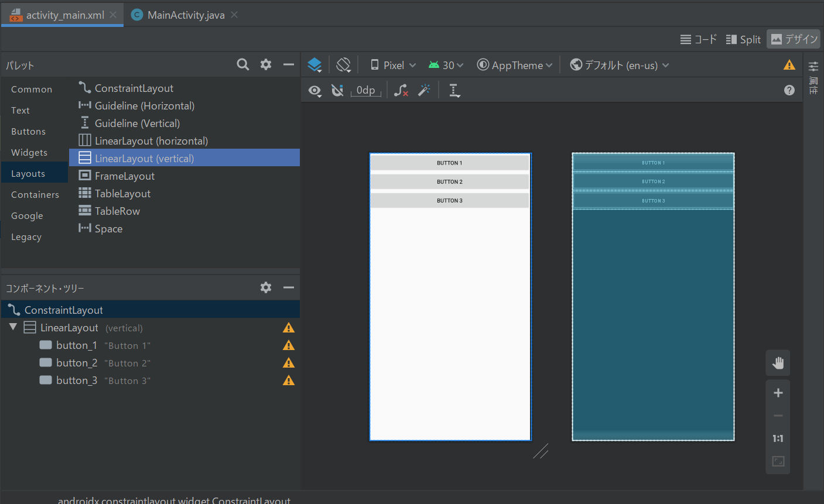This screenshot has width=824, height=504.
Task: Click the Guidelines alignment icon
Action: coord(454,90)
